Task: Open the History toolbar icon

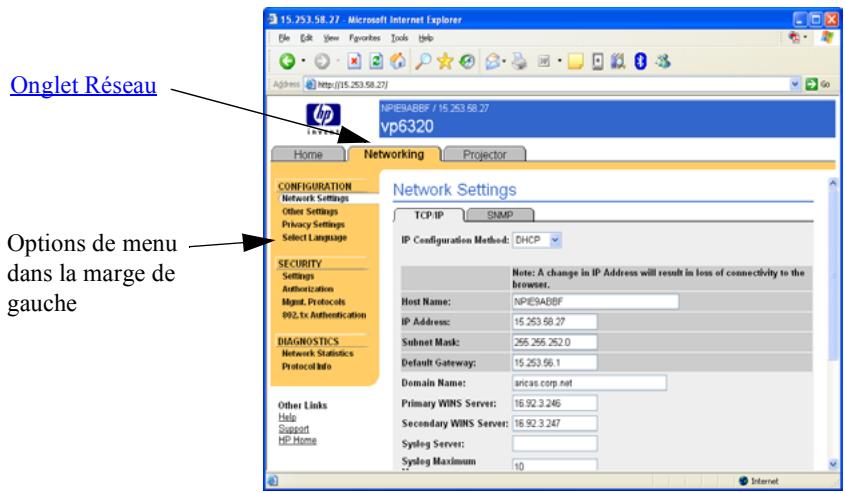Action: 467,62
